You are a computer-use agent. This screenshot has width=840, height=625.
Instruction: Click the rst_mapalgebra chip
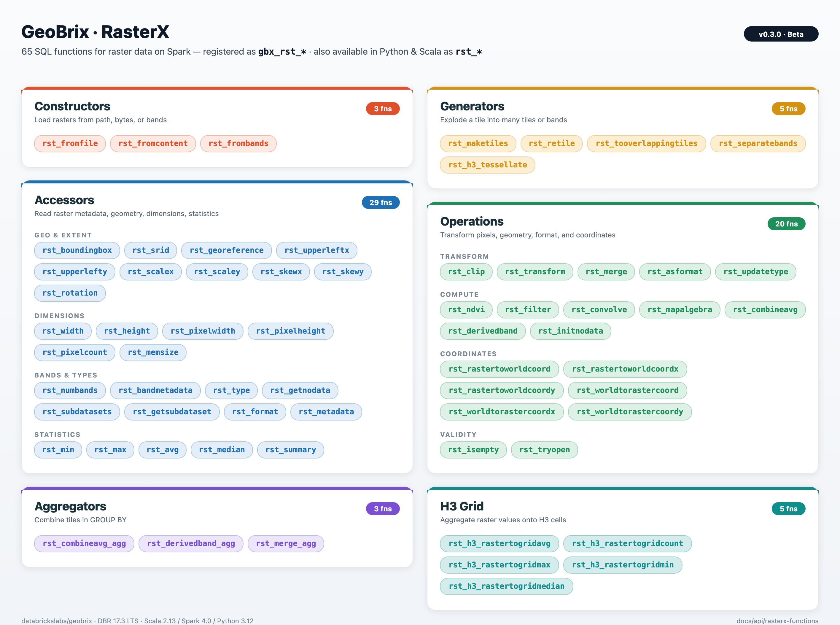coord(680,310)
